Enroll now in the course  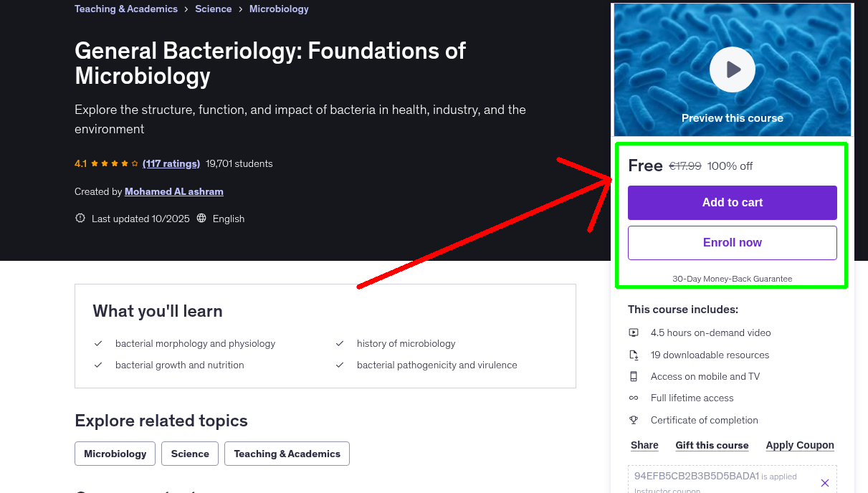coord(732,242)
